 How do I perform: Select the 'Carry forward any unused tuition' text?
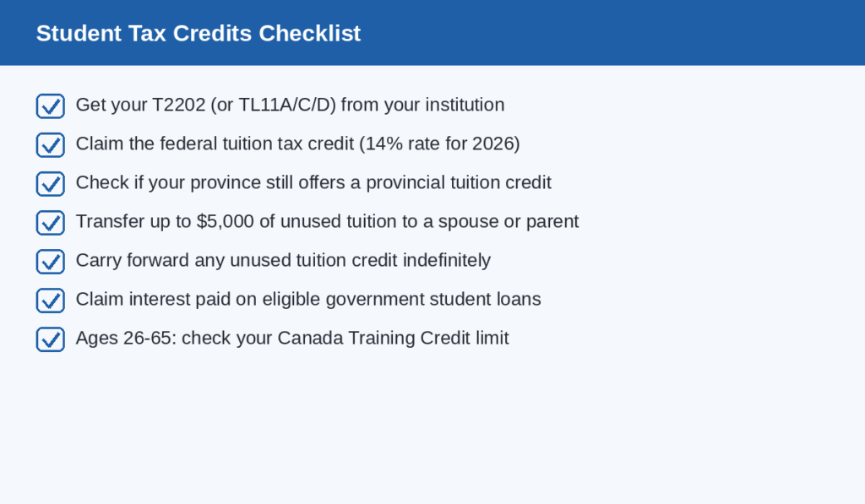[x=284, y=260]
